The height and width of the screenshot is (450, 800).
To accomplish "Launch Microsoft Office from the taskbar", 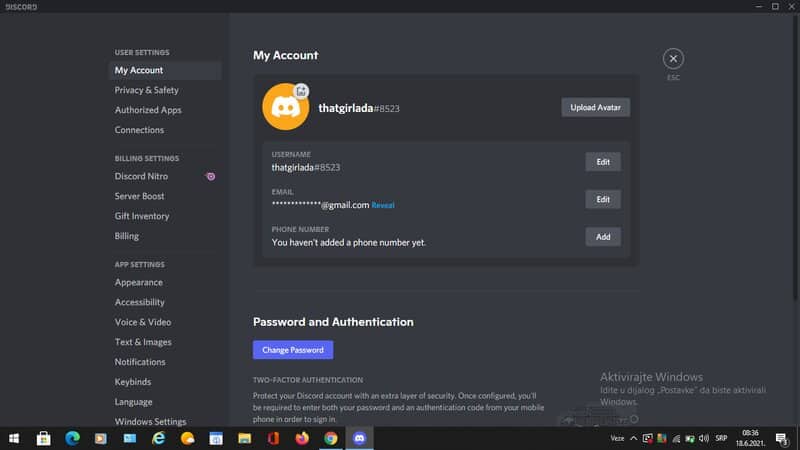I will (x=273, y=438).
